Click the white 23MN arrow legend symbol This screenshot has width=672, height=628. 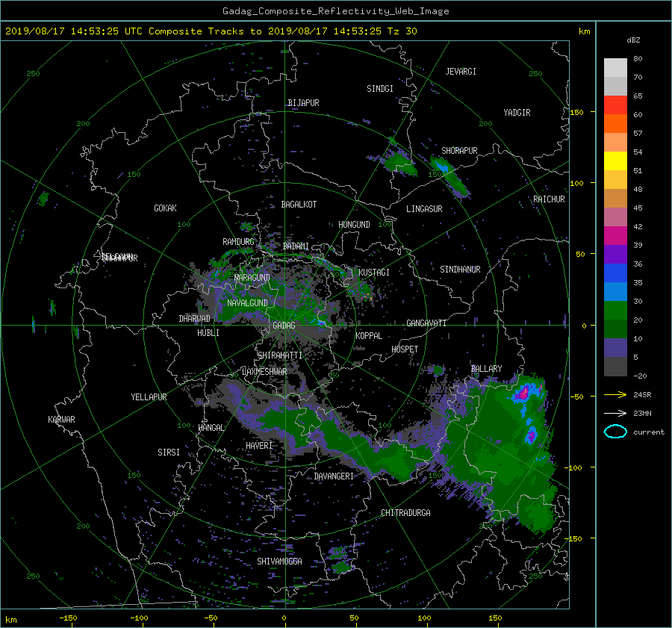(x=615, y=413)
